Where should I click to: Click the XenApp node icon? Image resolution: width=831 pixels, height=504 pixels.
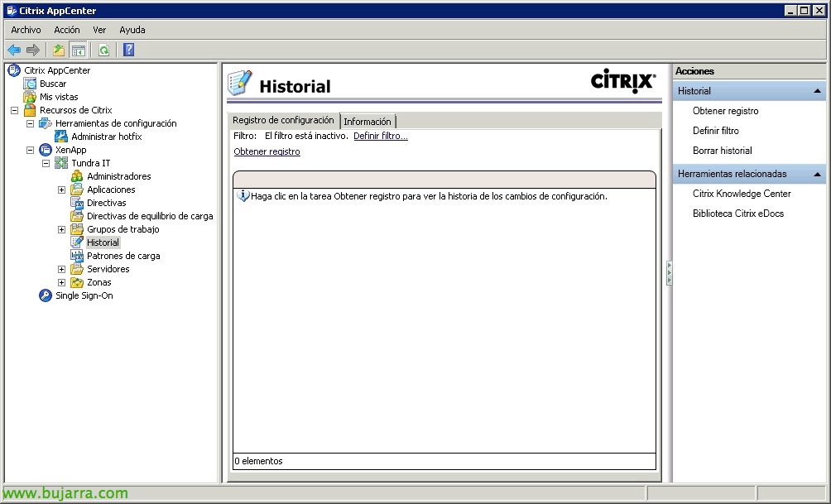pyautogui.click(x=46, y=150)
